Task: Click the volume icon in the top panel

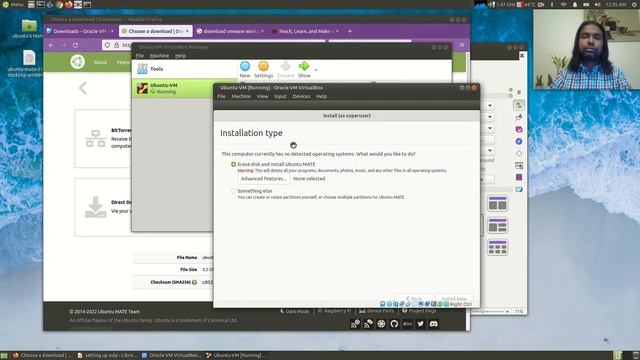Action: 598,4
